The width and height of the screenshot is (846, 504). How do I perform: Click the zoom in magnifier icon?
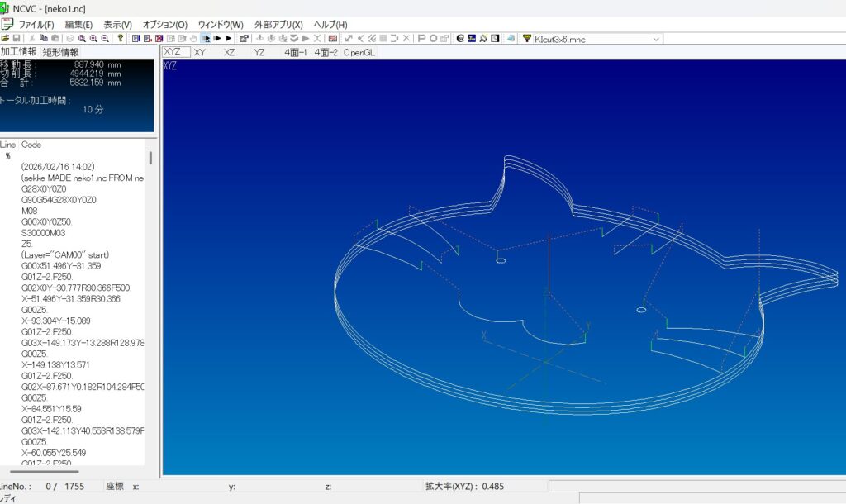tap(93, 38)
